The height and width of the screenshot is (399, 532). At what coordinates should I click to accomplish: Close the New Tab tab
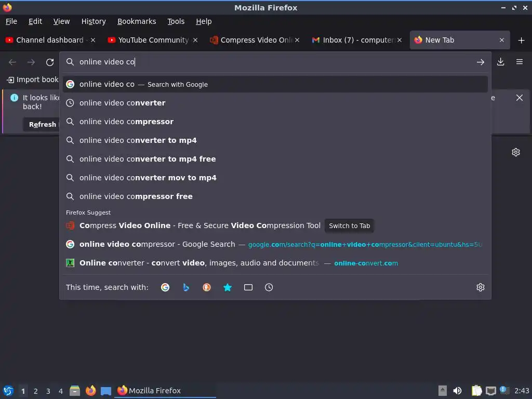(501, 40)
